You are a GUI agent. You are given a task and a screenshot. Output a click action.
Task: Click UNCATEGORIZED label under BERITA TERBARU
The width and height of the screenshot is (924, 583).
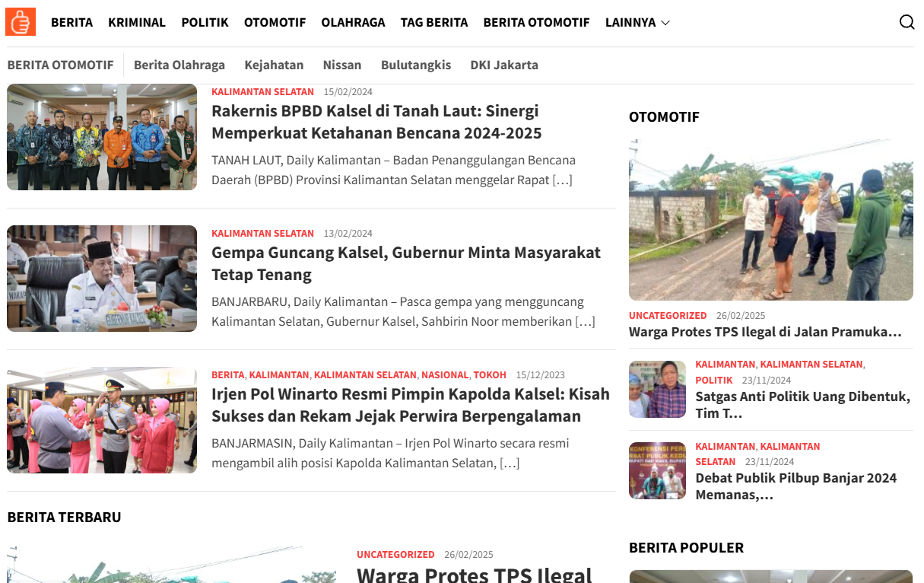pyautogui.click(x=395, y=554)
